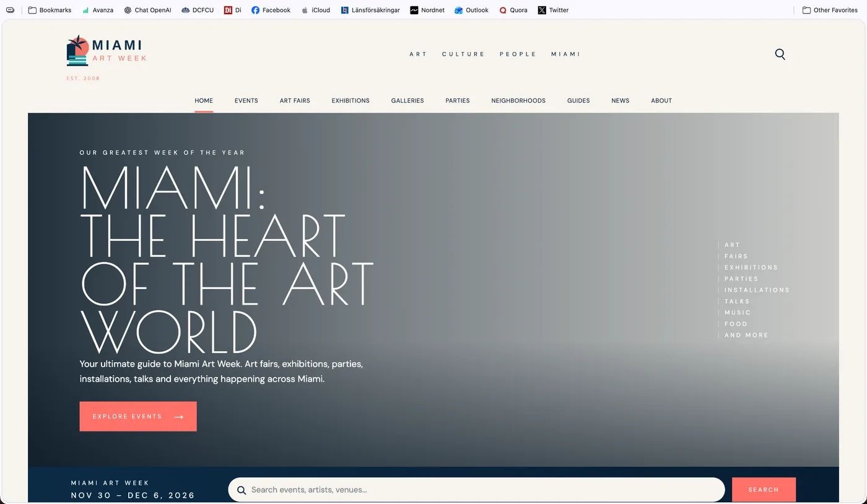This screenshot has width=867, height=504.
Task: Click the EXPLORE EVENTS button
Action: pyautogui.click(x=138, y=417)
